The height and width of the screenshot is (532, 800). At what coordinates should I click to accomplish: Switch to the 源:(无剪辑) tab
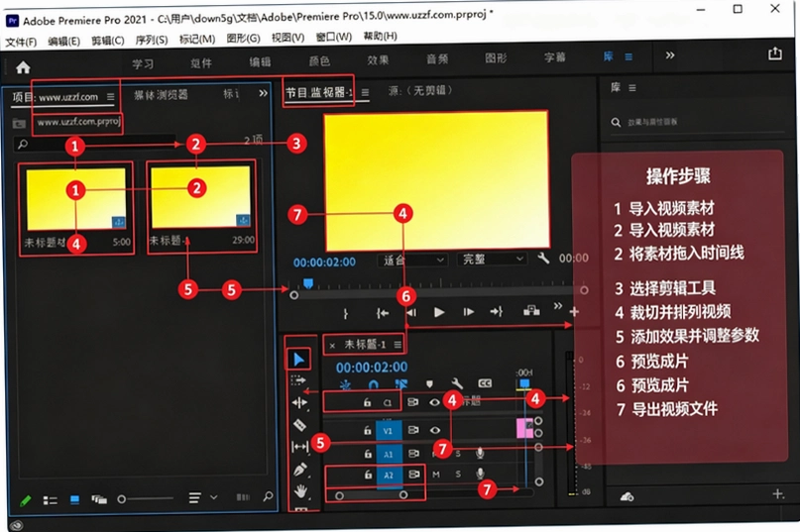[420, 91]
